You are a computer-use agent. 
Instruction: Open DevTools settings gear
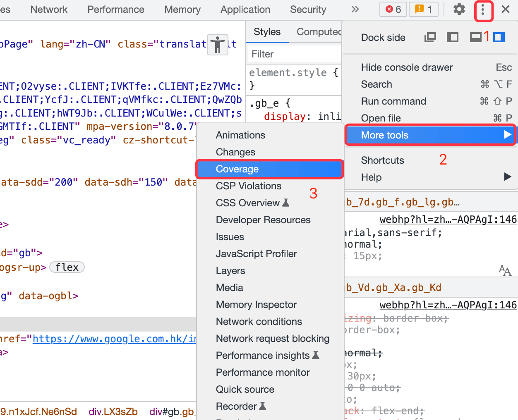(459, 10)
